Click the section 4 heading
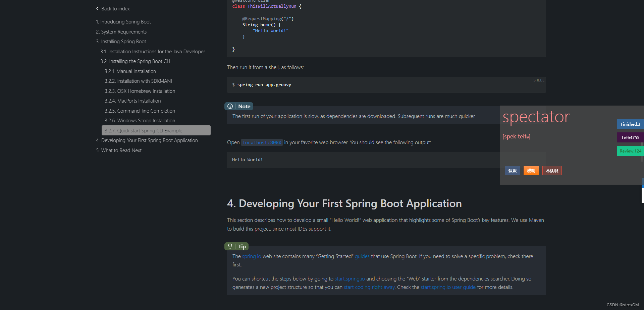 [x=344, y=203]
